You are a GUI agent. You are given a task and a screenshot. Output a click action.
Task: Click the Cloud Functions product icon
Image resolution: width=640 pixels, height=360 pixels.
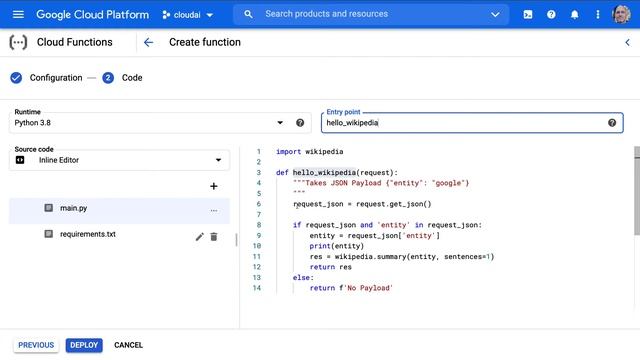coord(18,42)
